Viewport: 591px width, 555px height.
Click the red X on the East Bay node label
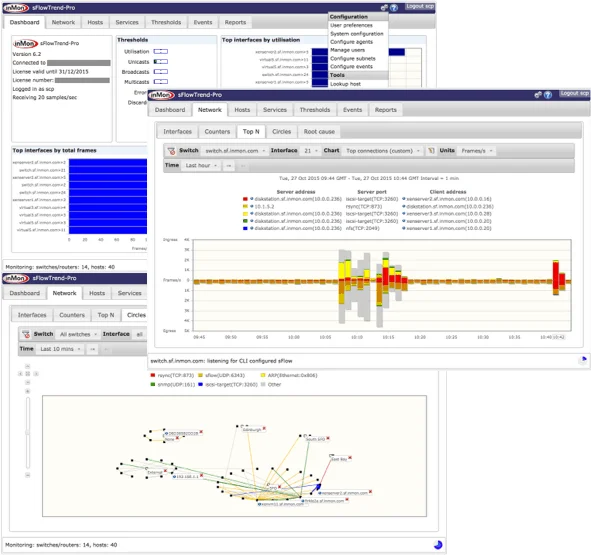(350, 458)
